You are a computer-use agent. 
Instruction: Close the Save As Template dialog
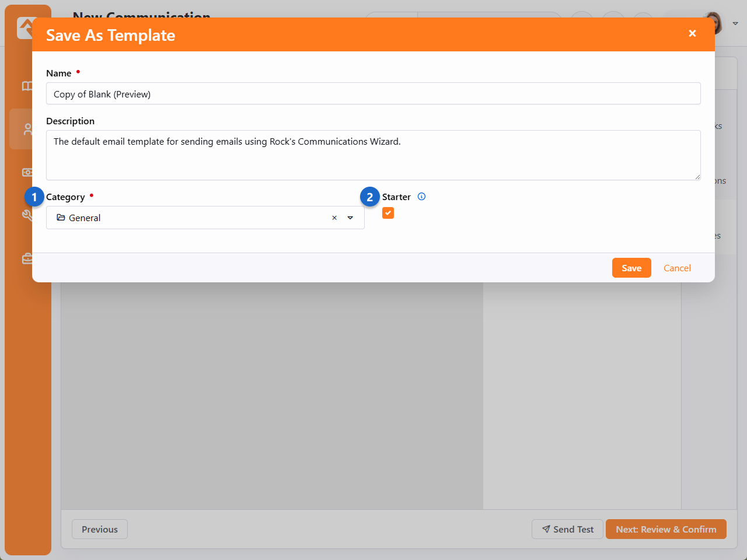(692, 33)
